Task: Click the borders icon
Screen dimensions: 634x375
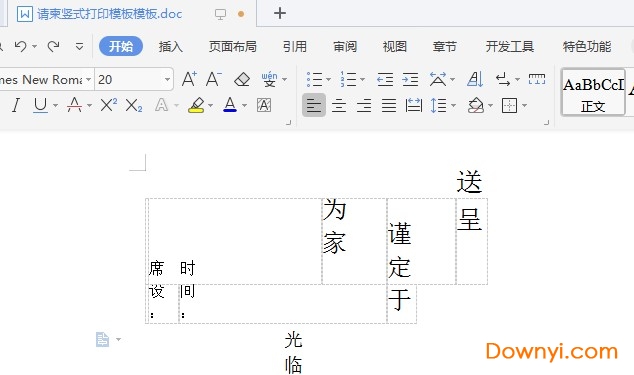Action: point(509,106)
